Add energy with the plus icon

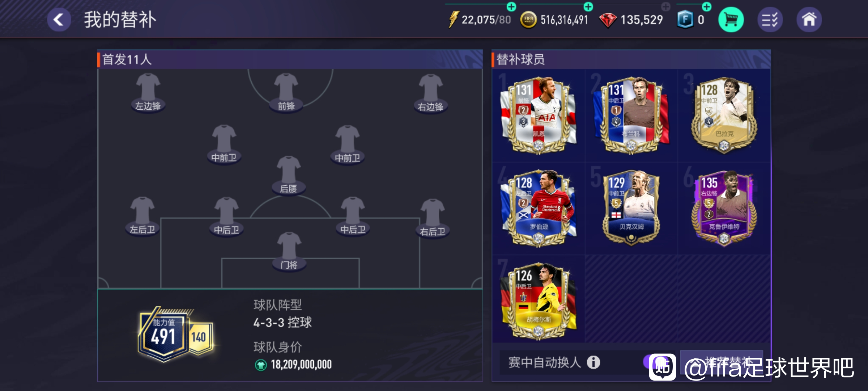point(511,7)
